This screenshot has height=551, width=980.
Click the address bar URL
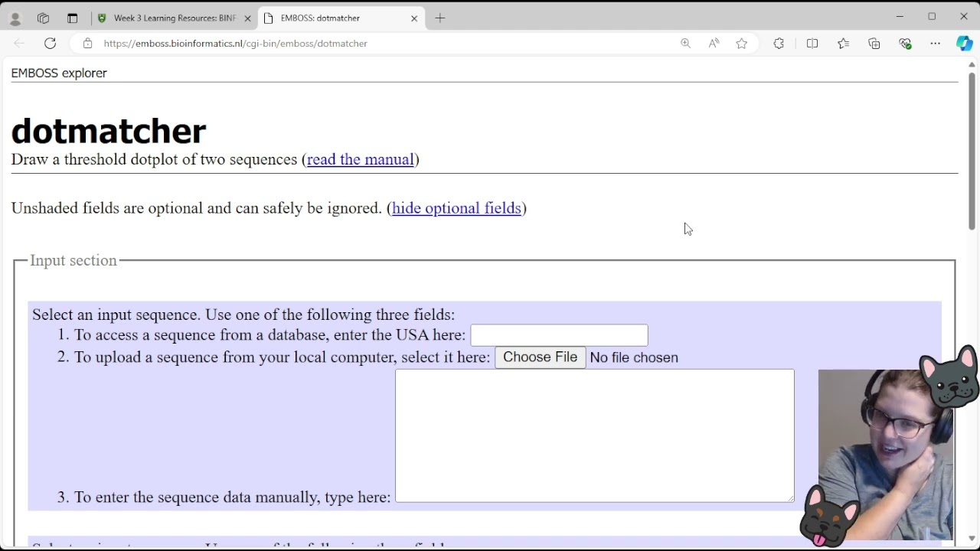(x=235, y=44)
